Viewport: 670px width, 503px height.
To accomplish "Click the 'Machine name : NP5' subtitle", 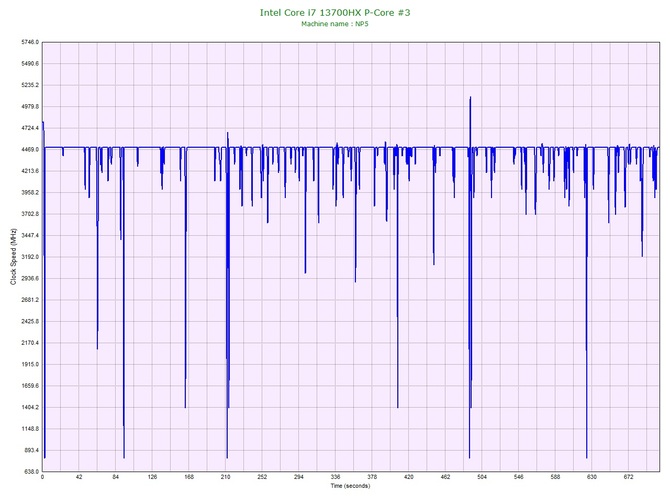I will pos(335,24).
